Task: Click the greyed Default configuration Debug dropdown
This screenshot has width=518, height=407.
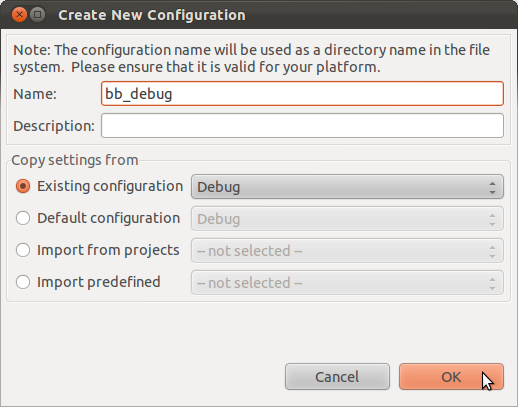Action: 347,219
